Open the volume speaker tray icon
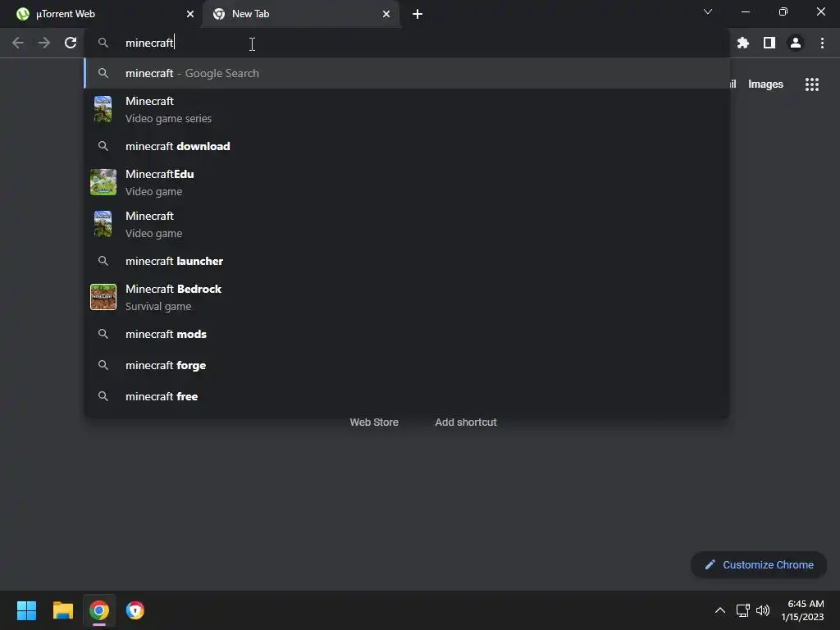Viewport: 840px width, 630px height. pos(763,610)
